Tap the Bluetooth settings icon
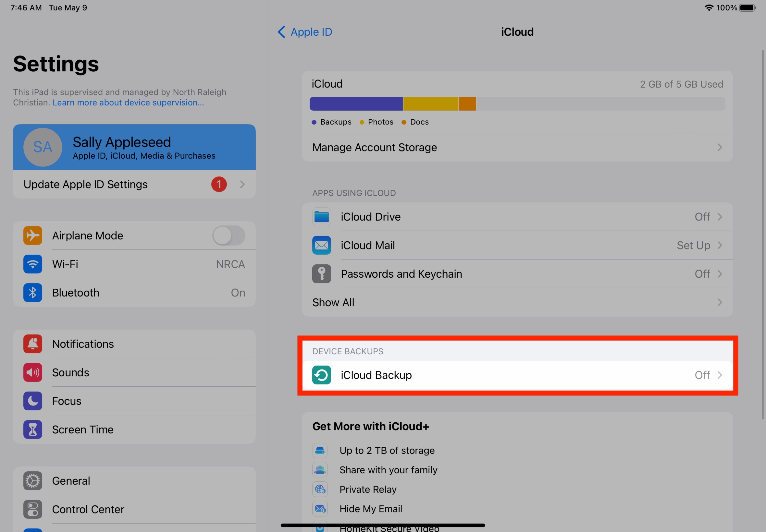The height and width of the screenshot is (532, 766). 33,293
